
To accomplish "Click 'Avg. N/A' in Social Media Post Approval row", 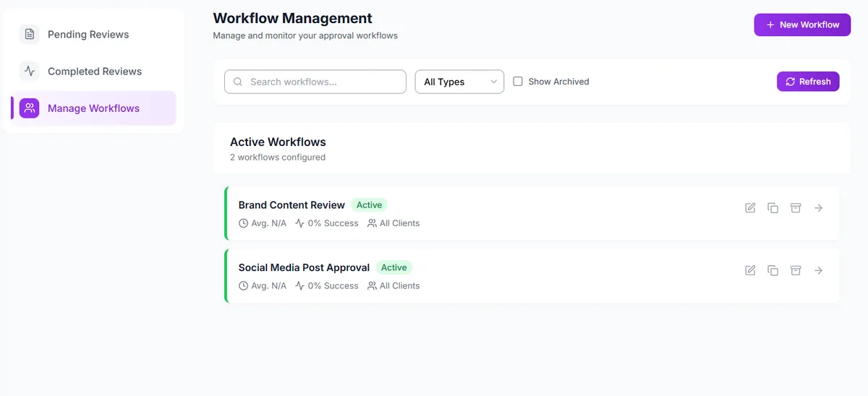I will pyautogui.click(x=268, y=285).
